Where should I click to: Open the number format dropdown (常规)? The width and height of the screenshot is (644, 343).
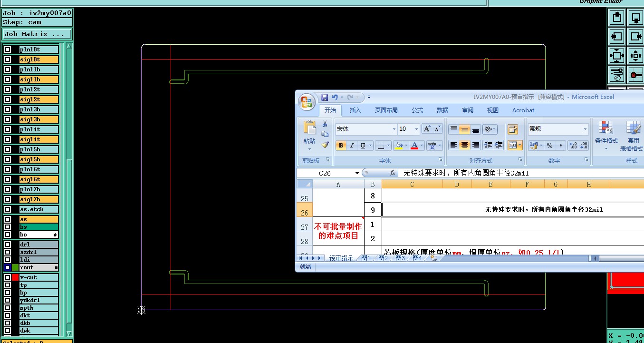coord(585,129)
